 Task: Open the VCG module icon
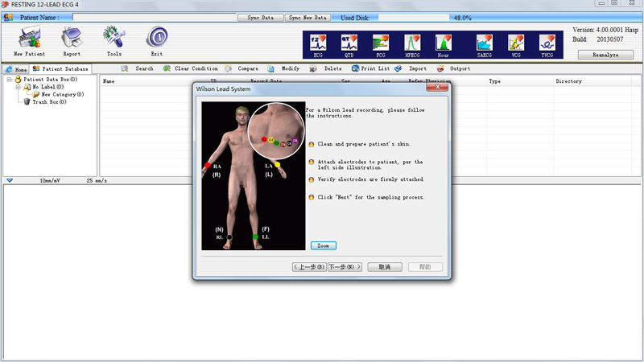(x=515, y=43)
